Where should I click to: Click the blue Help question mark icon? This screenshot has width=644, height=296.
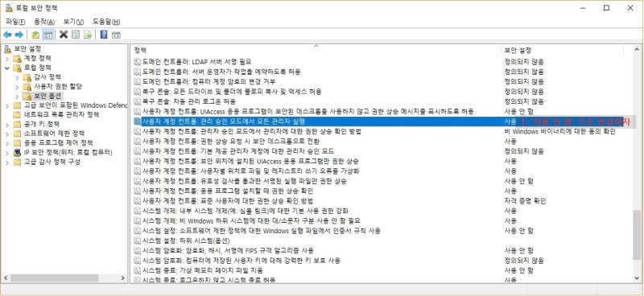coord(104,35)
